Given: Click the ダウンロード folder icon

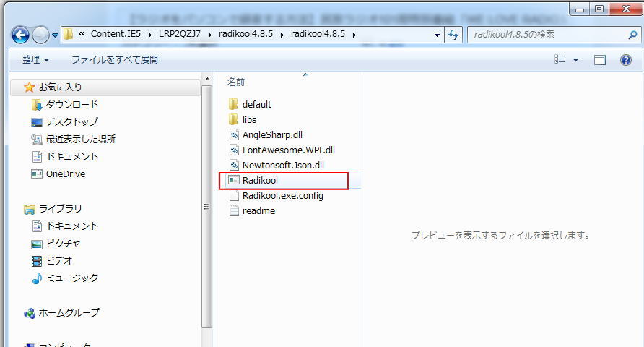Looking at the screenshot, I should pyautogui.click(x=37, y=105).
